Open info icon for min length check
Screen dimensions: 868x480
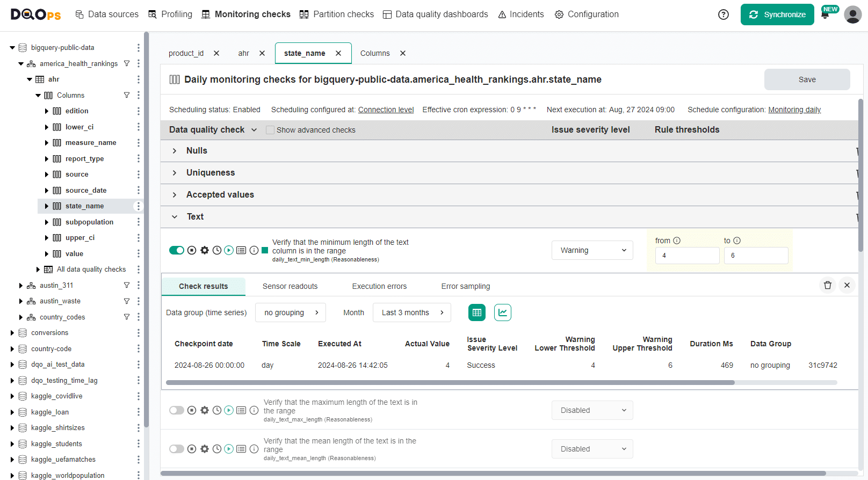[x=254, y=250]
